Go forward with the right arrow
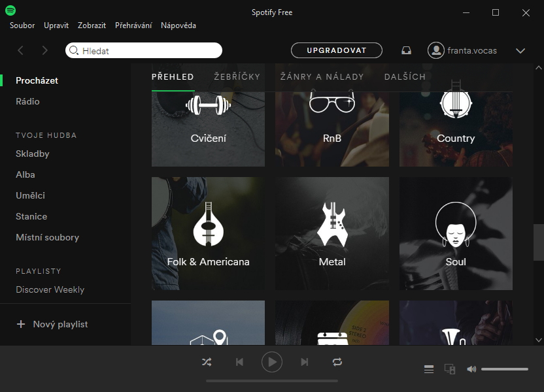The width and height of the screenshot is (544, 392). (44, 50)
